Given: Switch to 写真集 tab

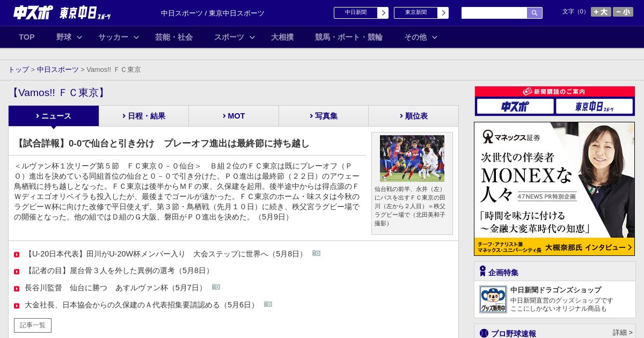Looking at the screenshot, I should pos(324,116).
